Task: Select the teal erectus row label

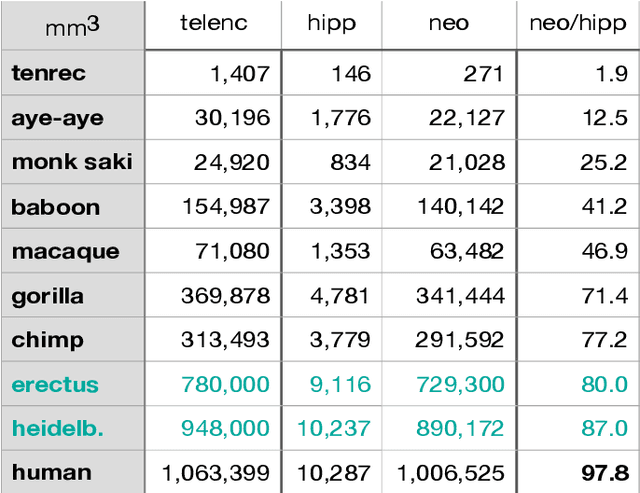Action: [55, 385]
